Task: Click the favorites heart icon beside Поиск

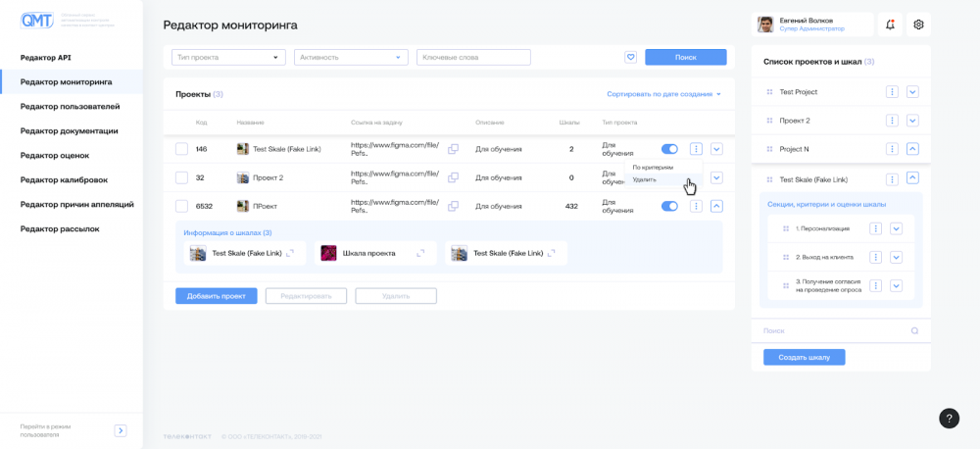Action: pyautogui.click(x=630, y=57)
